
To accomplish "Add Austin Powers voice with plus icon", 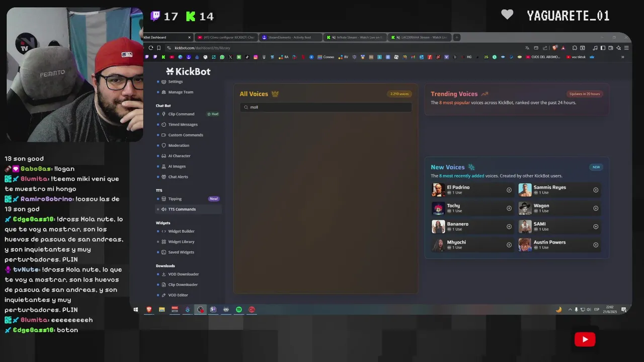I will pyautogui.click(x=596, y=245).
